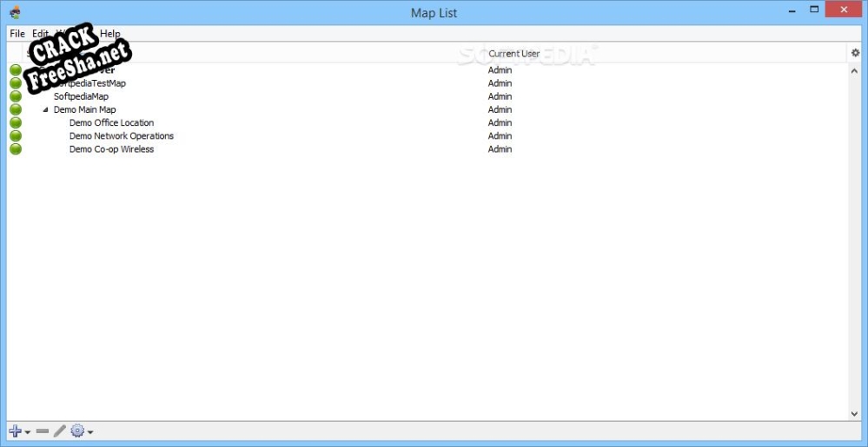868x447 pixels.
Task: Select the Demo Office Location map
Action: [x=111, y=123]
